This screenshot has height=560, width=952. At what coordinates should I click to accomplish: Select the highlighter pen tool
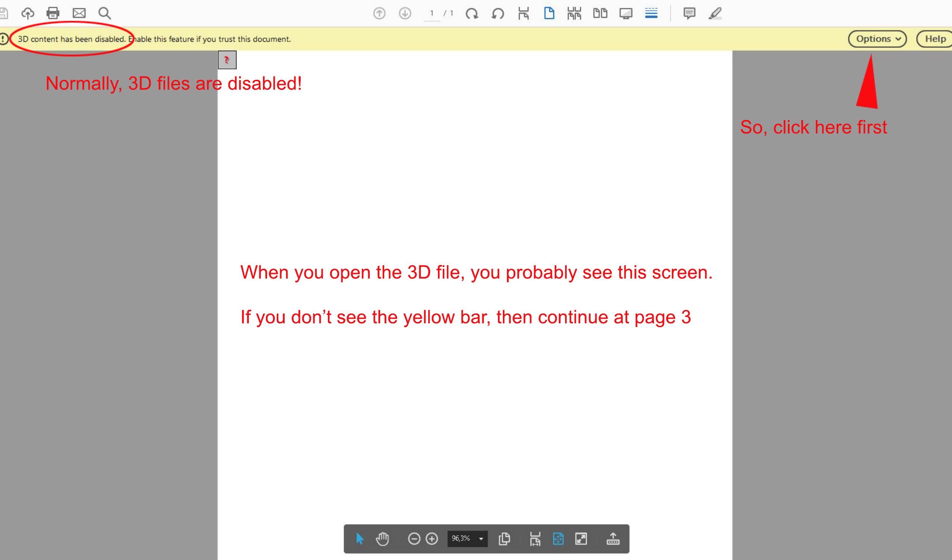pyautogui.click(x=715, y=13)
